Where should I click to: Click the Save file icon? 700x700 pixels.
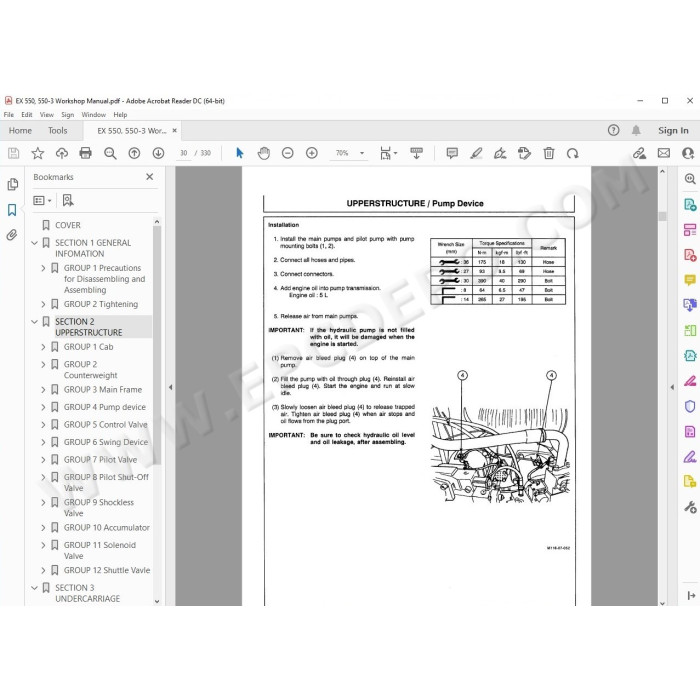tap(13, 153)
